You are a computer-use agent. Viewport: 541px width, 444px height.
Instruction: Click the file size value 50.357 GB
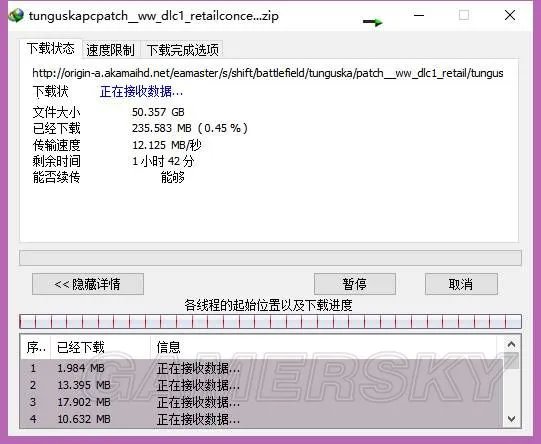pyautogui.click(x=158, y=112)
